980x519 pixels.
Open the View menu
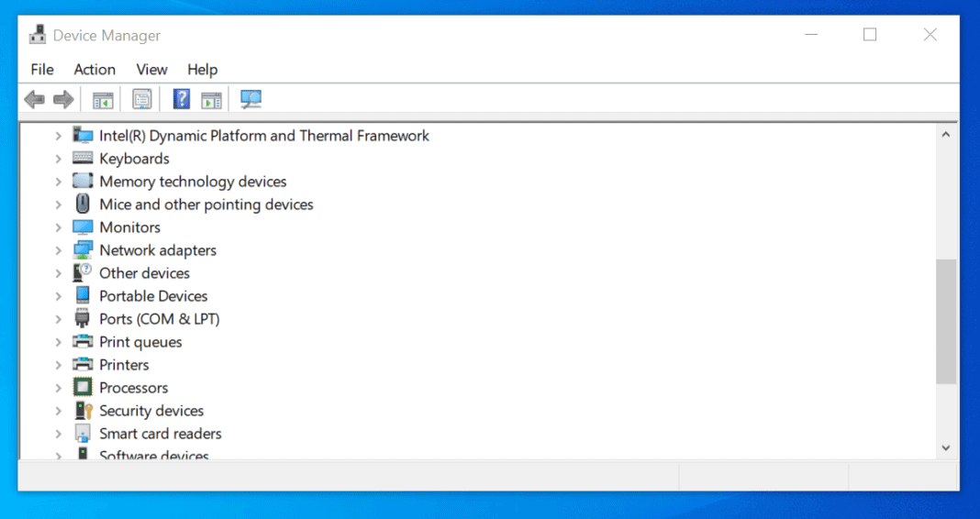click(x=152, y=70)
